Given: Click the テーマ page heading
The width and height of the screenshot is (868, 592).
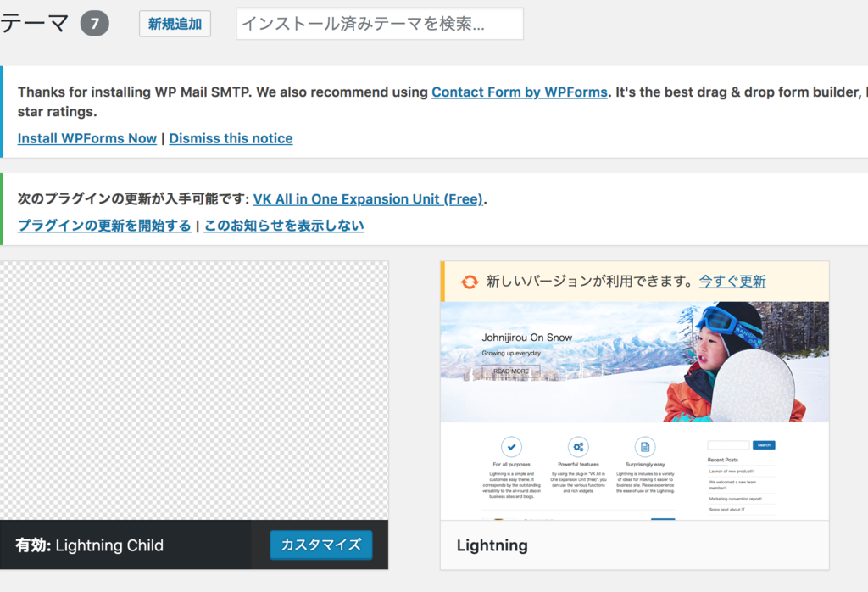Looking at the screenshot, I should pyautogui.click(x=35, y=23).
